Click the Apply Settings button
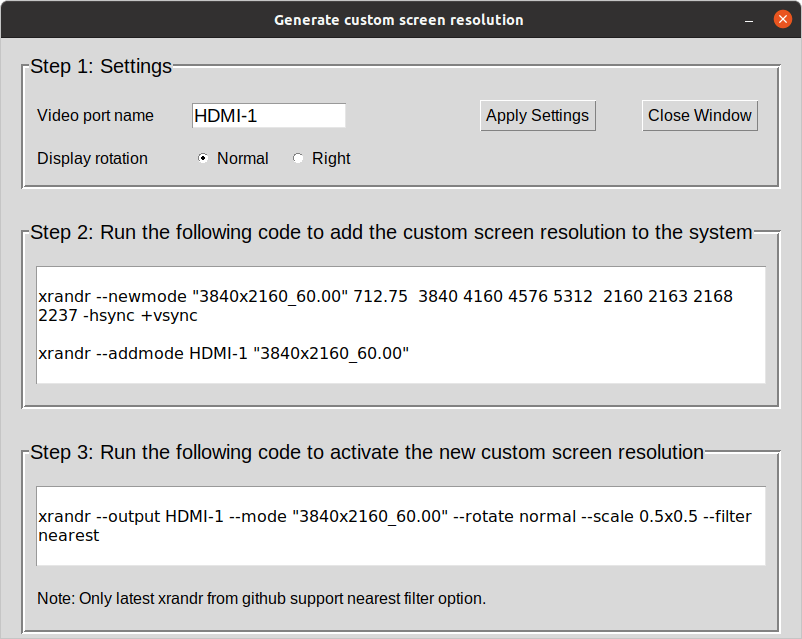The height and width of the screenshot is (639, 802). coord(537,115)
